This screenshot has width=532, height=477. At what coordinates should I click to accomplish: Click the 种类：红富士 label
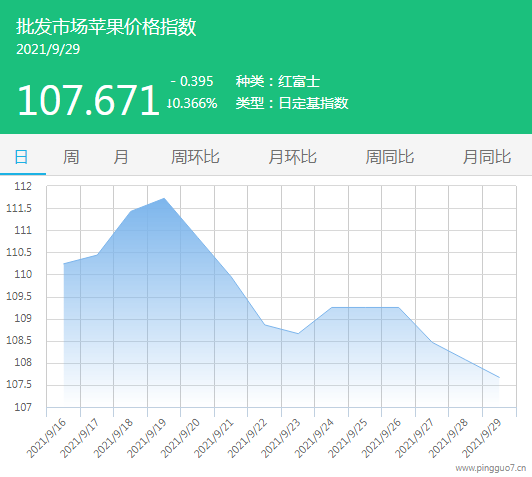click(x=278, y=81)
